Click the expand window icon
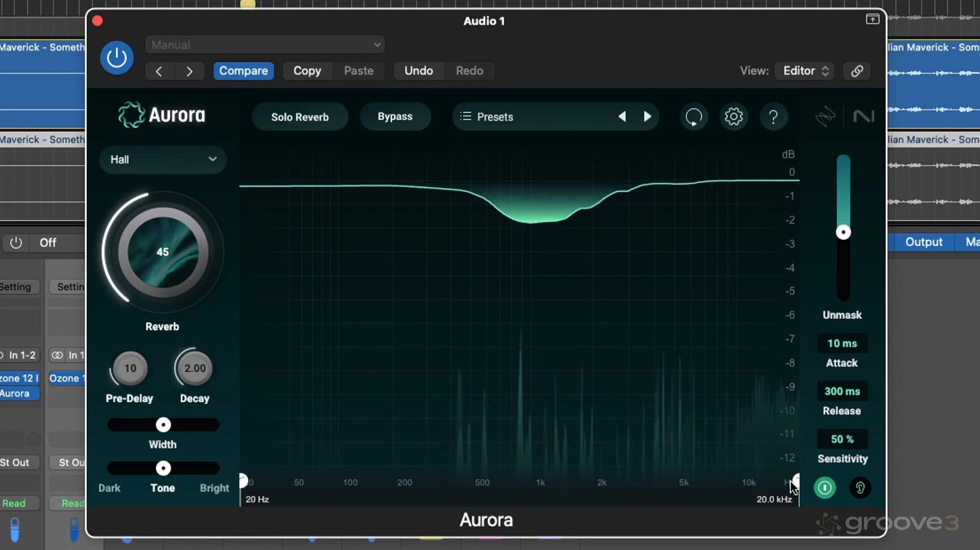The width and height of the screenshot is (980, 550). click(x=872, y=19)
